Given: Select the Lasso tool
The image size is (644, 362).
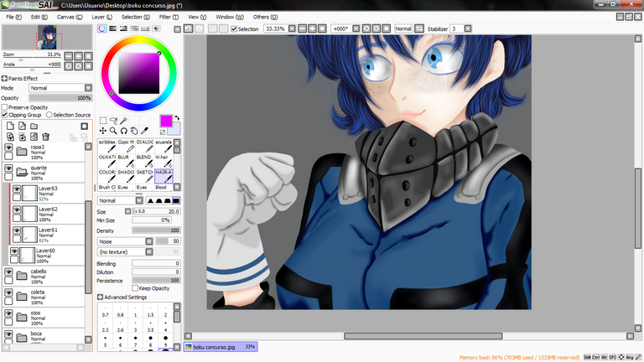Looking at the screenshot, I should point(113,121).
